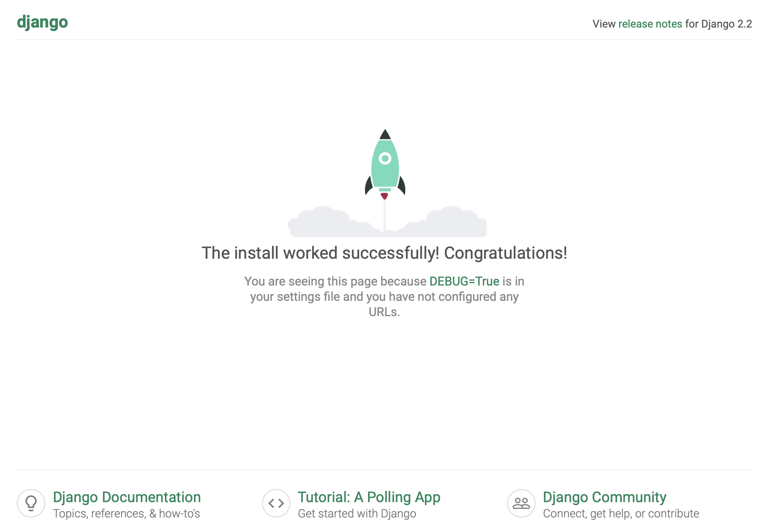
Task: Click 'Topics, references, & how-to's' text
Action: (x=126, y=514)
